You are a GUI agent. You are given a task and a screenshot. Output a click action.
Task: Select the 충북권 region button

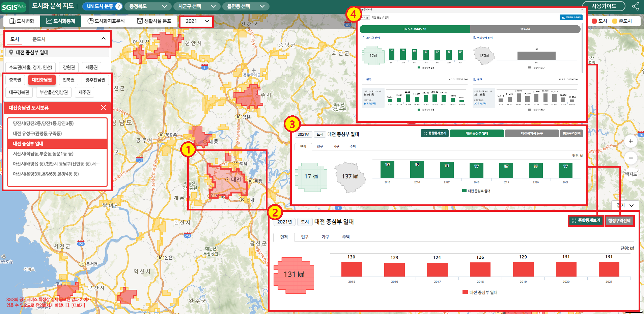15,80
